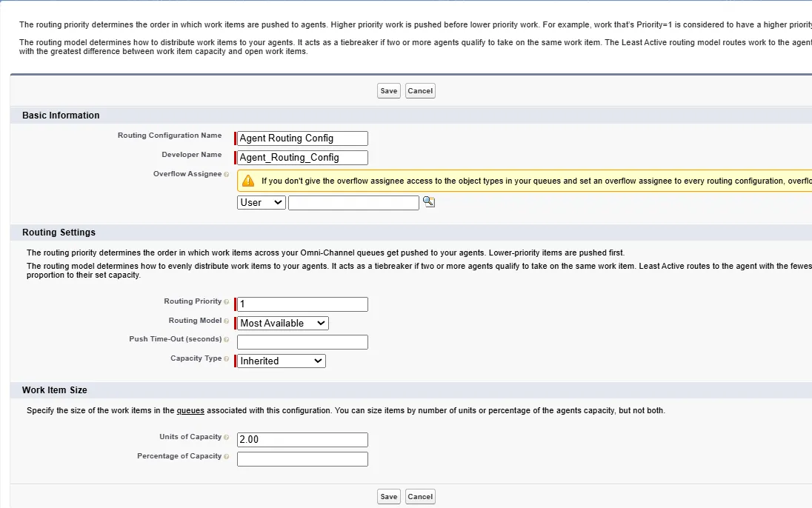Open the User overflow assignee type dropdown

(262, 202)
